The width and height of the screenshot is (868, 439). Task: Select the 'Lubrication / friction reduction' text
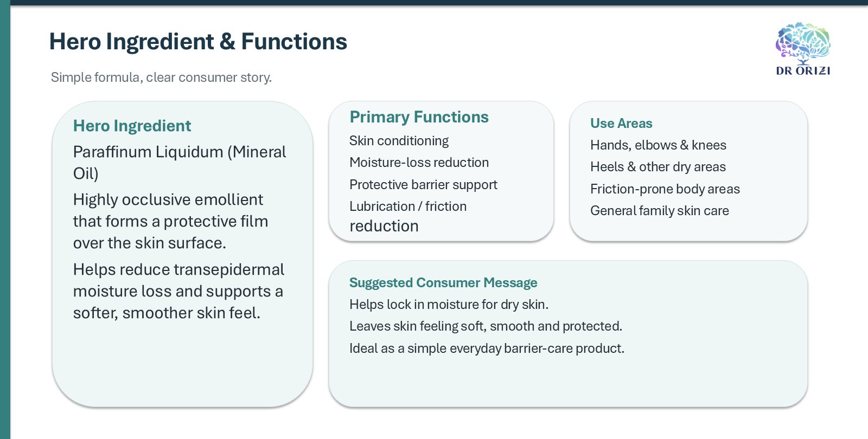(x=408, y=216)
